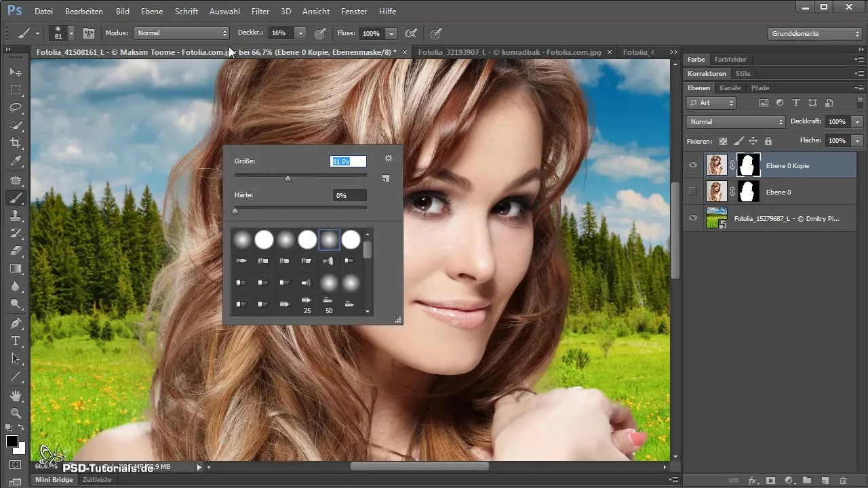
Task: Open the Auswahl menu
Action: click(x=224, y=12)
